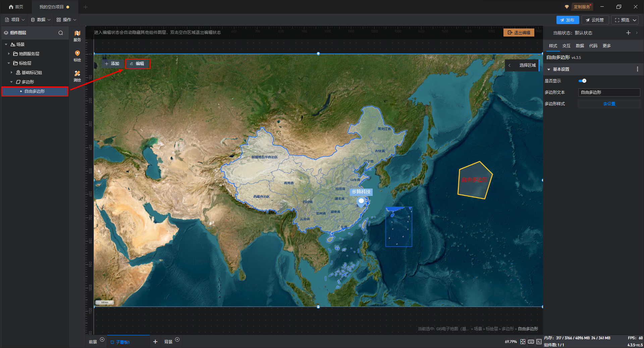Search component layers with magnifier icon
The image size is (644, 348).
[x=61, y=33]
